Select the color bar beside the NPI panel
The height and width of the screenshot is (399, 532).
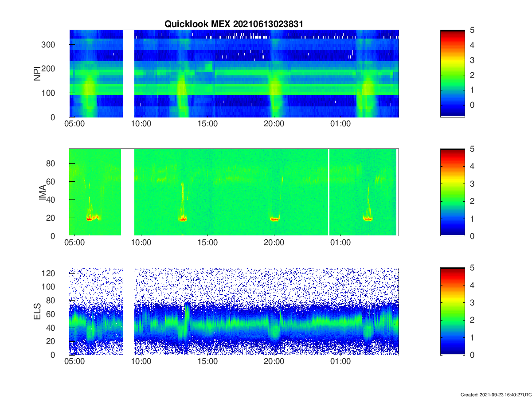tap(453, 73)
